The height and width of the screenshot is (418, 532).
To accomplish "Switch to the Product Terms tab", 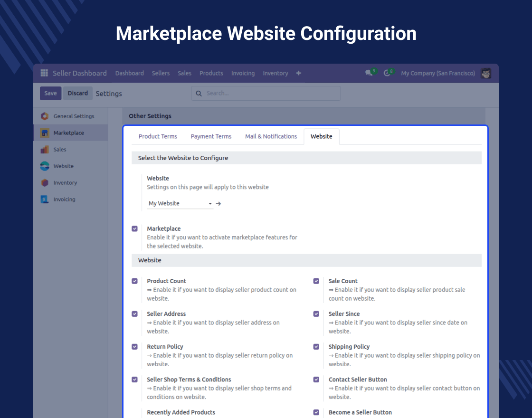I will coord(158,136).
